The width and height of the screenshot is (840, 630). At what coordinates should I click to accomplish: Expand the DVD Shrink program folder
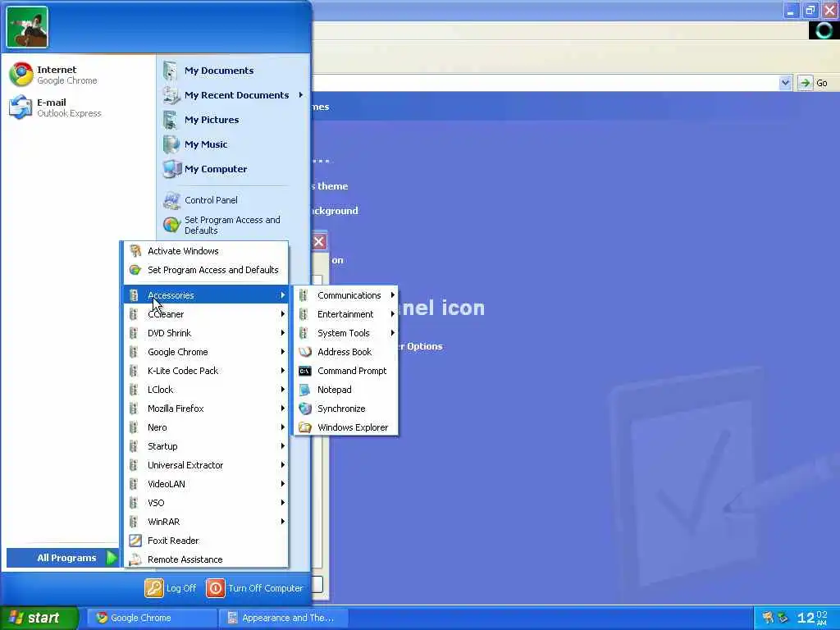tap(206, 333)
